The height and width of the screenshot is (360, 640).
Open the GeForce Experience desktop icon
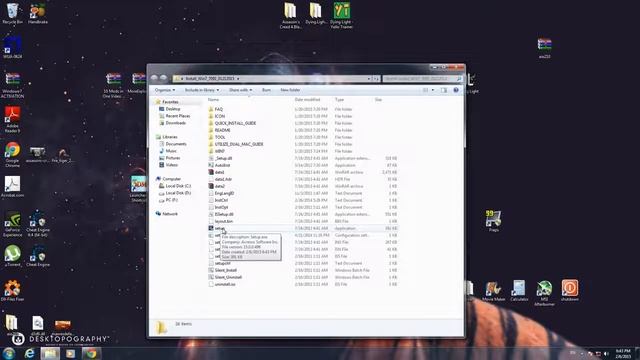[x=12, y=224]
